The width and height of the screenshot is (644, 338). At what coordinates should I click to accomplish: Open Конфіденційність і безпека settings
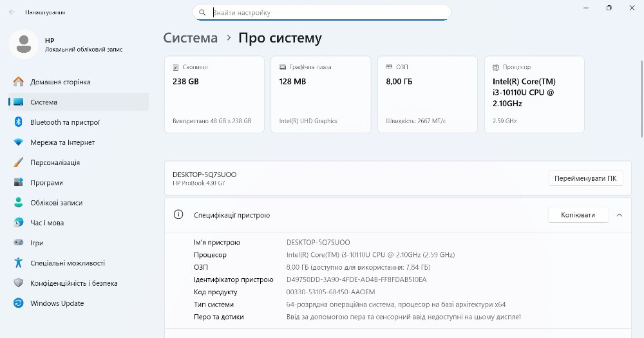[x=79, y=283]
